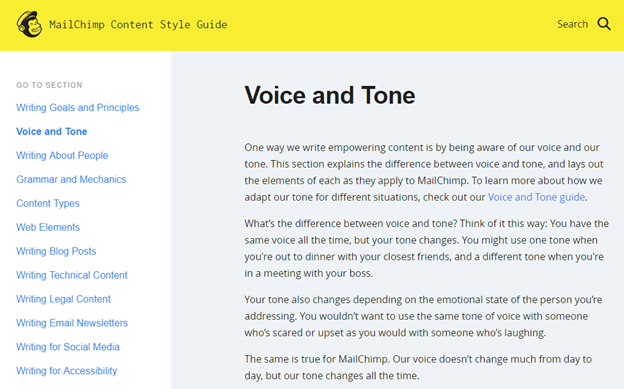Navigate to Grammar and Mechanics

pyautogui.click(x=71, y=179)
